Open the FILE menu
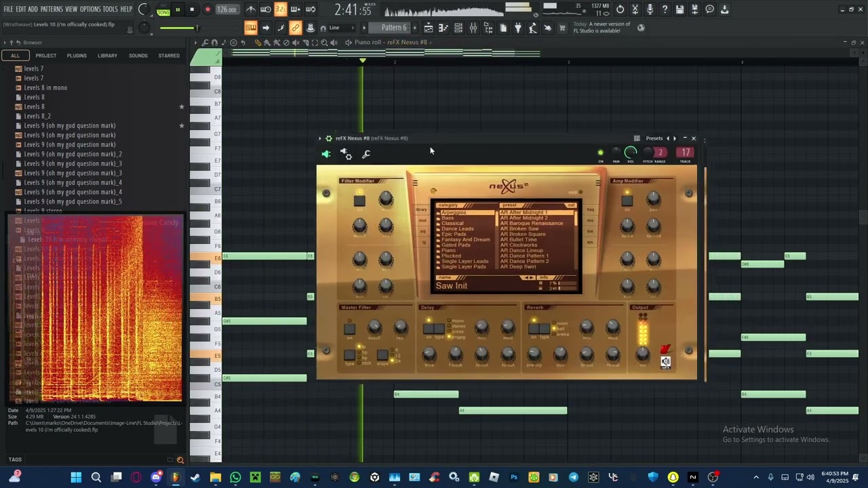Image resolution: width=868 pixels, height=488 pixels. pyautogui.click(x=8, y=9)
